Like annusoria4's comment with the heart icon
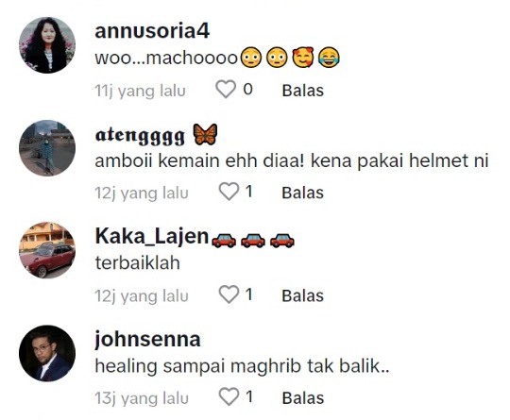 point(226,89)
